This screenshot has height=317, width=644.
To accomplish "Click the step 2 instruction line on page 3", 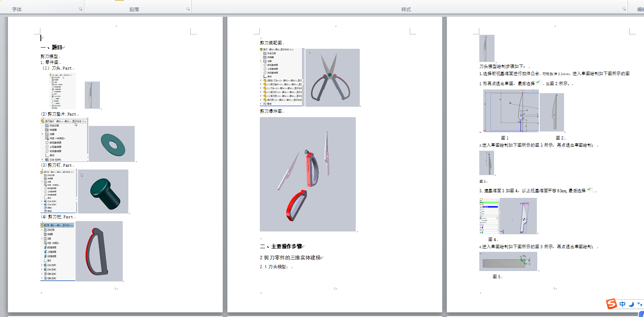I will coord(536,145).
